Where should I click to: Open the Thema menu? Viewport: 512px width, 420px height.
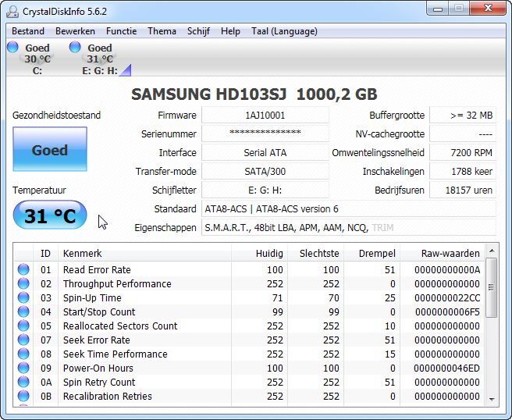[162, 31]
